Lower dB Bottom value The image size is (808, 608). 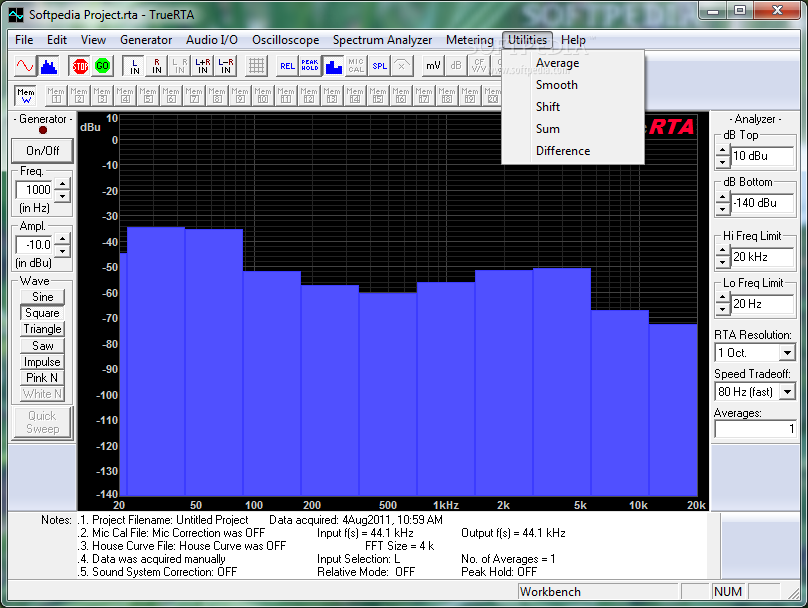point(722,209)
